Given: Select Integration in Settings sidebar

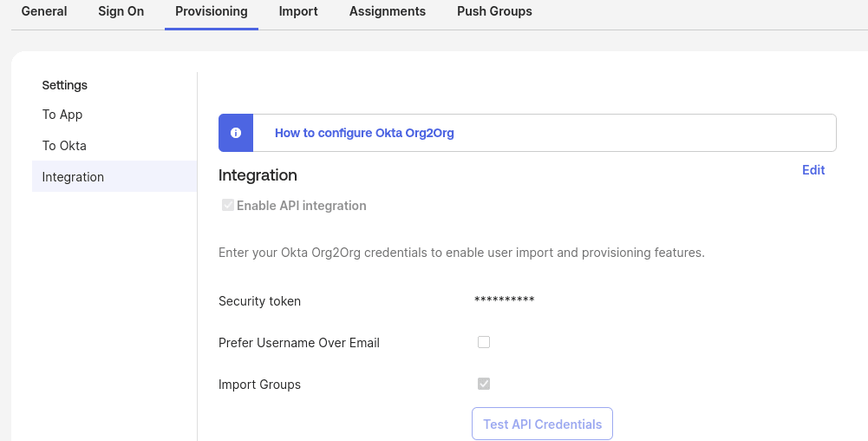Looking at the screenshot, I should pos(114,177).
